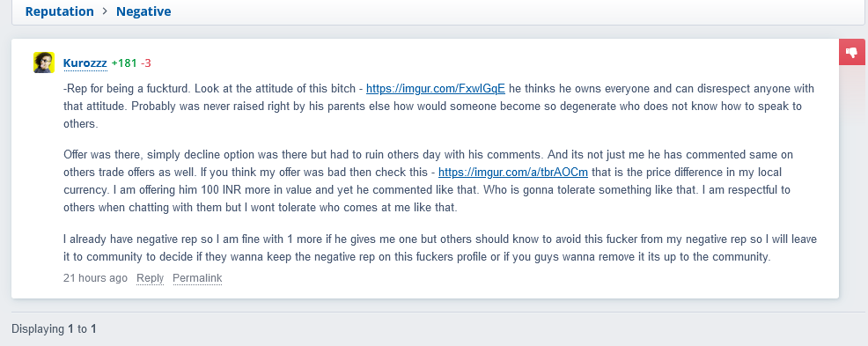The image size is (868, 346).
Task: Visit the Kurozzz username profile link
Action: [85, 63]
